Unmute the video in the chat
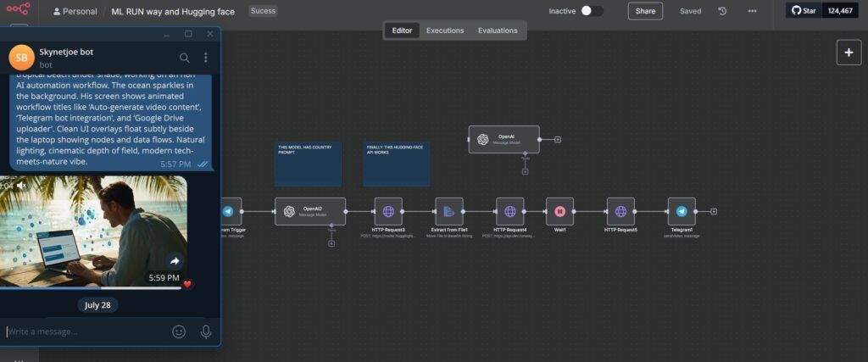This screenshot has height=362, width=868. pos(22,185)
